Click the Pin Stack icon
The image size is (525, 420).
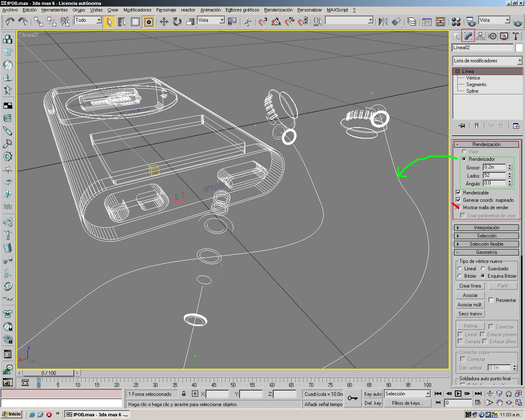(462, 126)
